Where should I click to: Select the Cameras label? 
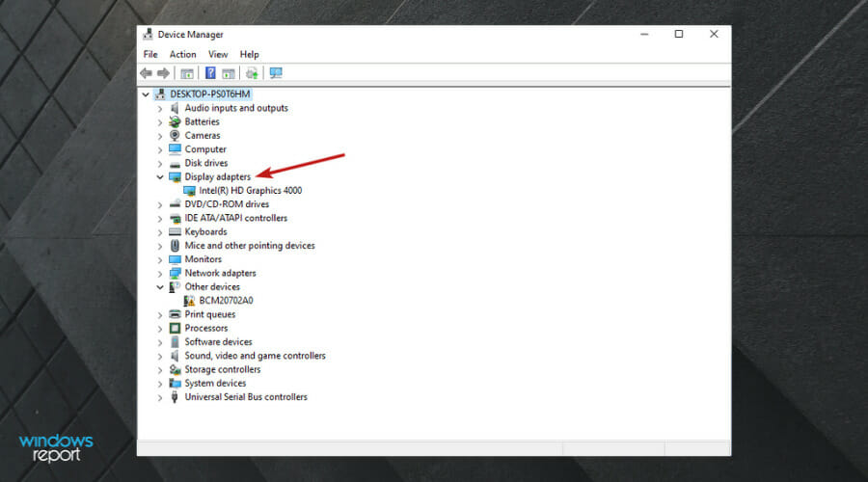203,136
